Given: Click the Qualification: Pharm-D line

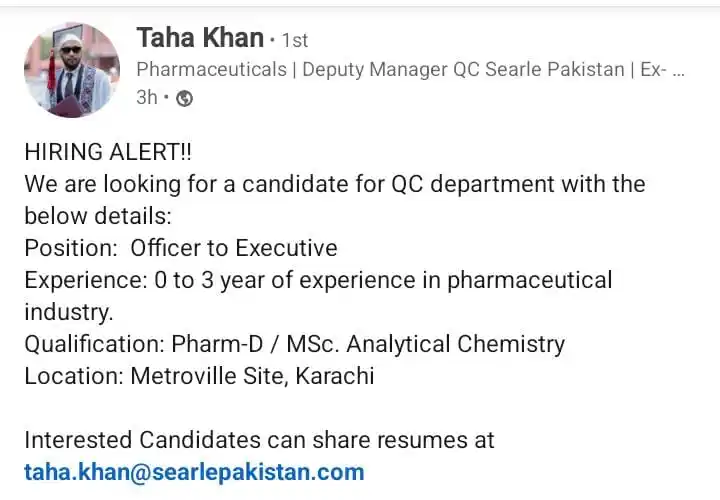Looking at the screenshot, I should pos(295,344).
